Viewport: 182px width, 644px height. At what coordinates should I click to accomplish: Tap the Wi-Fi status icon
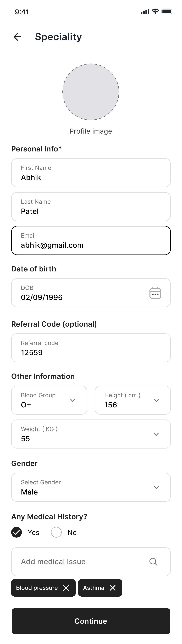pyautogui.click(x=155, y=11)
